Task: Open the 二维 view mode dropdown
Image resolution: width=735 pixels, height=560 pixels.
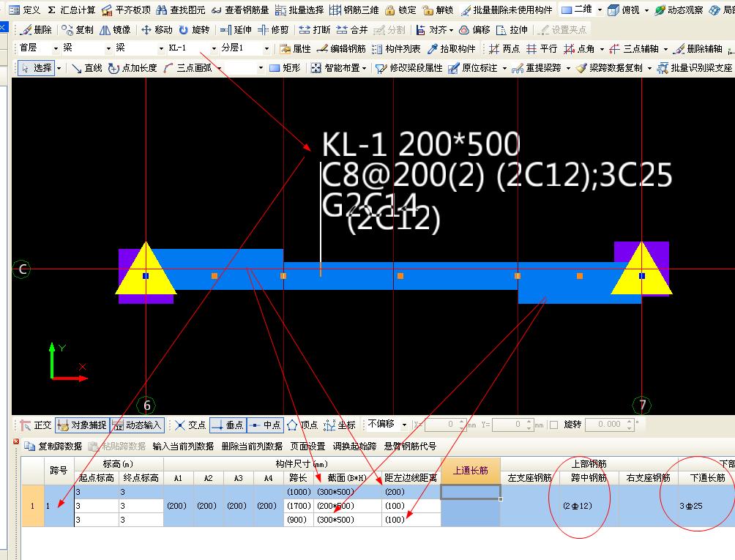Action: pos(600,10)
